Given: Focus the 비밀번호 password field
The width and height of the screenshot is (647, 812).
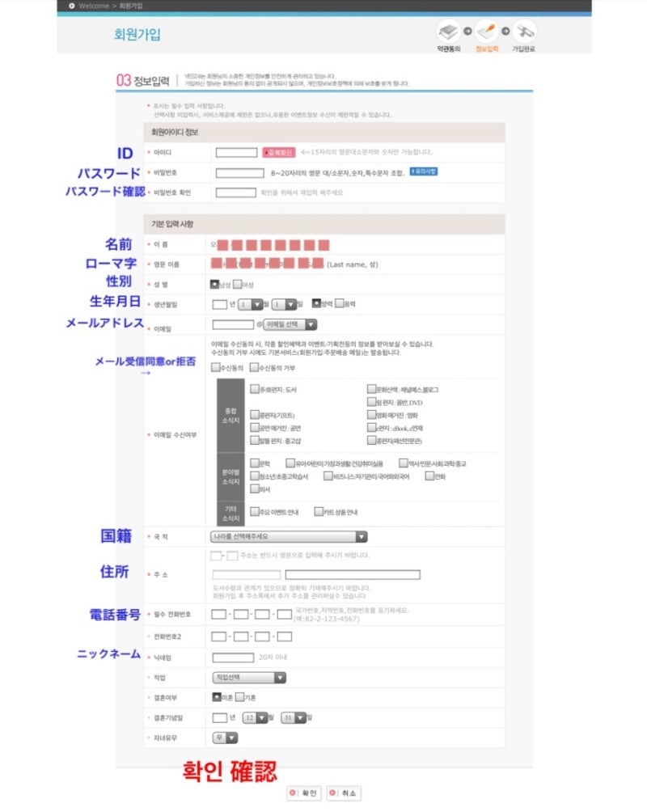Looking at the screenshot, I should (240, 173).
